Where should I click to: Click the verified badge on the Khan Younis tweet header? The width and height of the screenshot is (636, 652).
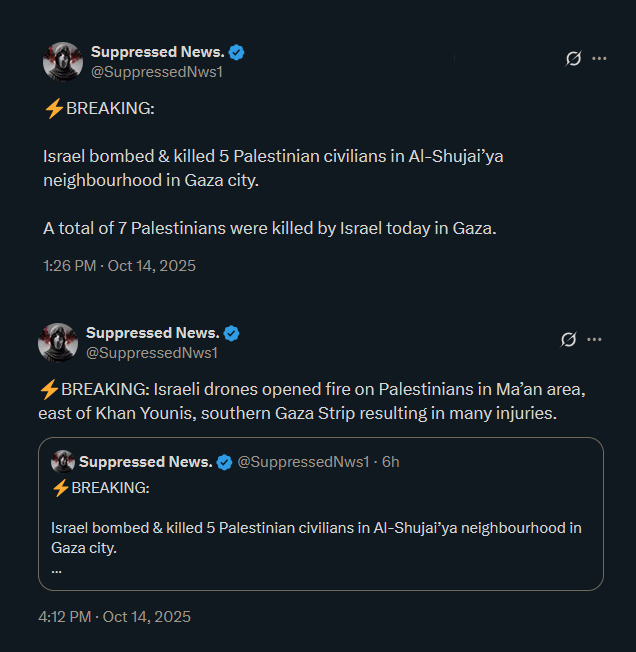[x=231, y=333]
